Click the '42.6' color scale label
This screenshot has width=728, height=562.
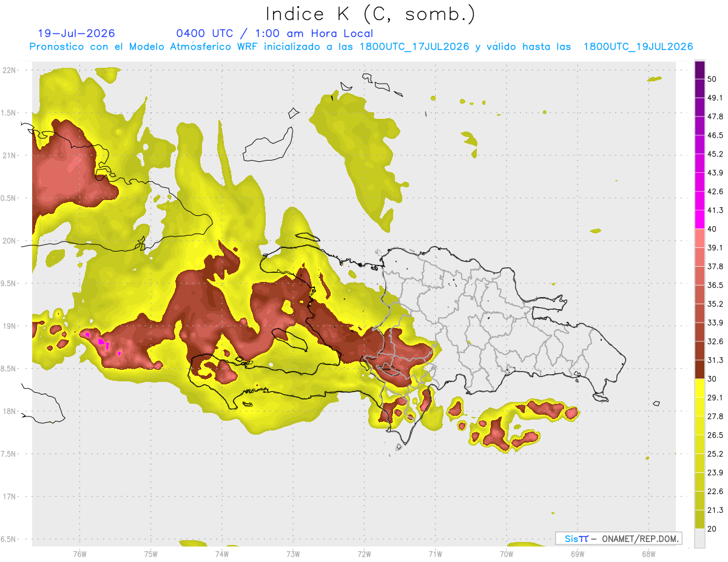click(715, 192)
